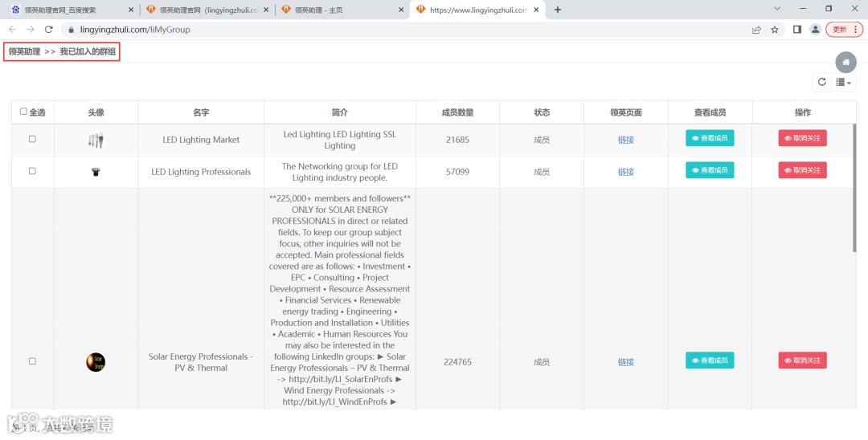Reload the browser page
Screen dimensions: 868x440
[49, 30]
